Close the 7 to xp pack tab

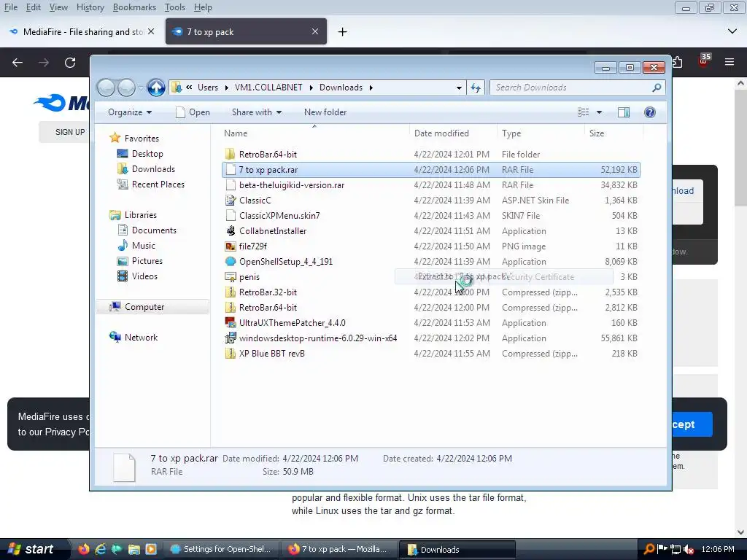[315, 31]
